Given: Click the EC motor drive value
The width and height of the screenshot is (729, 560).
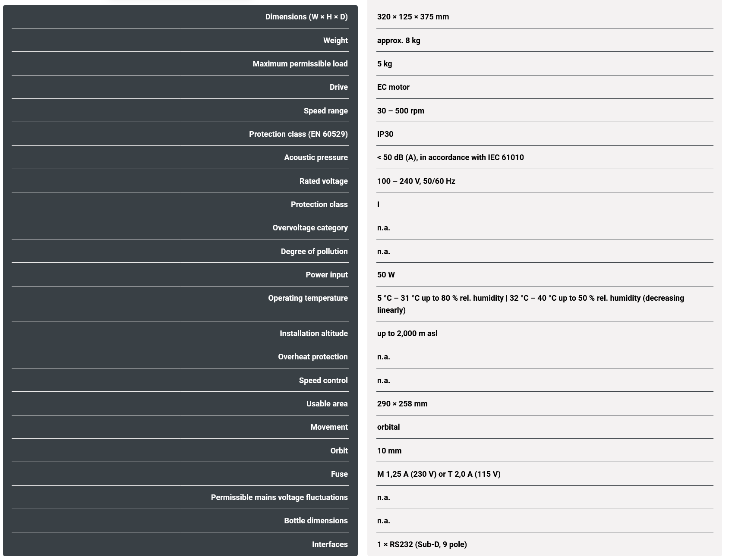Looking at the screenshot, I should click(393, 87).
